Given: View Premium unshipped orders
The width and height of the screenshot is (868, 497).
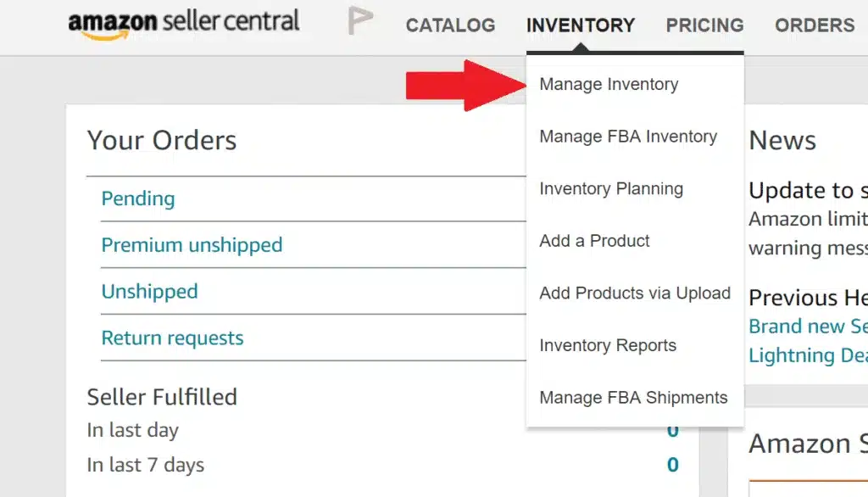Looking at the screenshot, I should [x=192, y=244].
